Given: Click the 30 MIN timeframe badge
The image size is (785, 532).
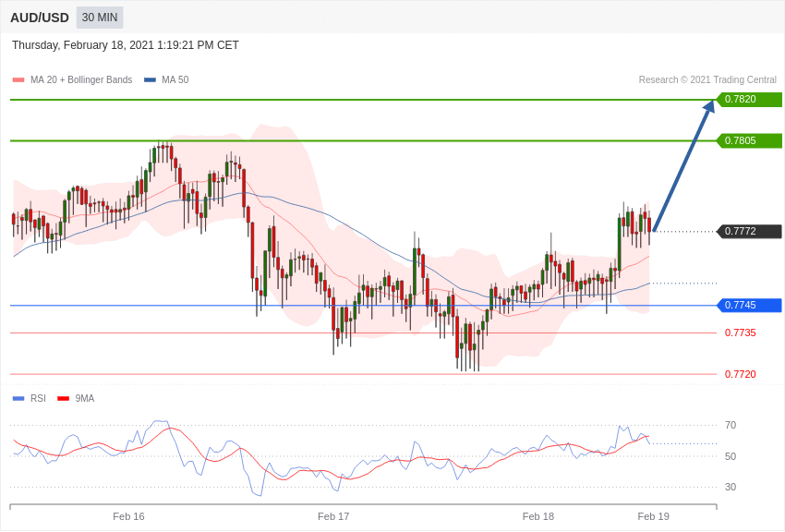Looking at the screenshot, I should coord(100,18).
